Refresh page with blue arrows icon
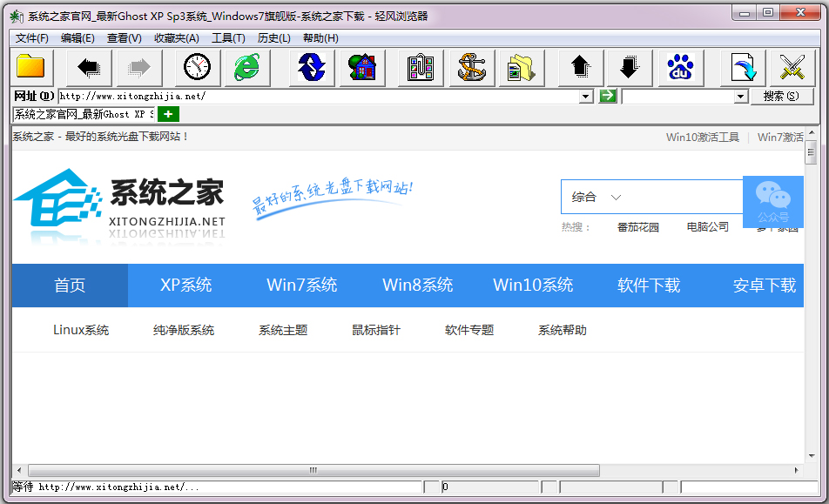This screenshot has width=829, height=504. 312,68
